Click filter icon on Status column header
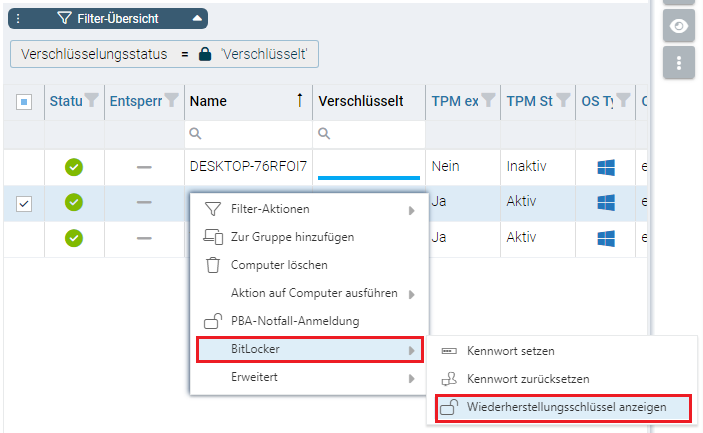 pyautogui.click(x=92, y=100)
